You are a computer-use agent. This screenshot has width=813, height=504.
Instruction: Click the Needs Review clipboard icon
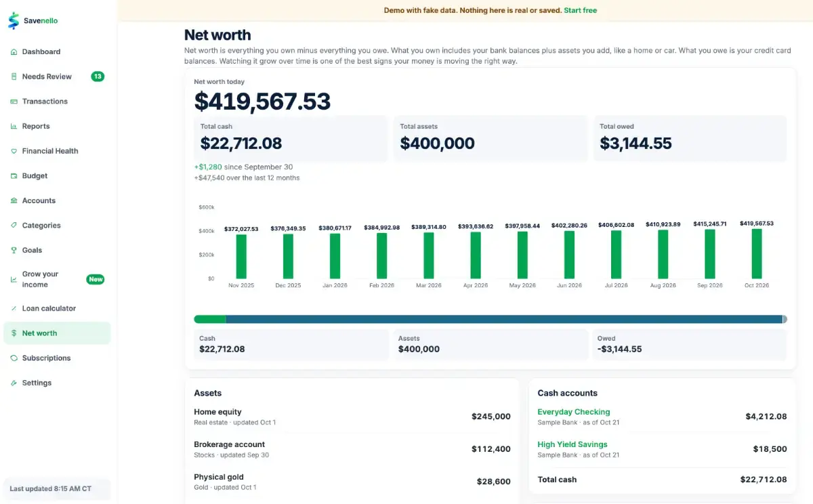pyautogui.click(x=14, y=77)
